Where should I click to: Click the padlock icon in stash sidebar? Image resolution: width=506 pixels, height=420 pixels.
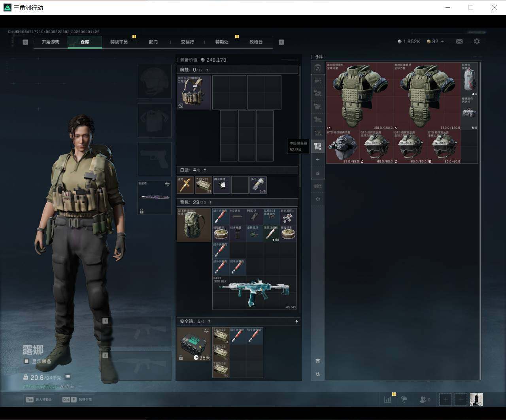(x=318, y=173)
